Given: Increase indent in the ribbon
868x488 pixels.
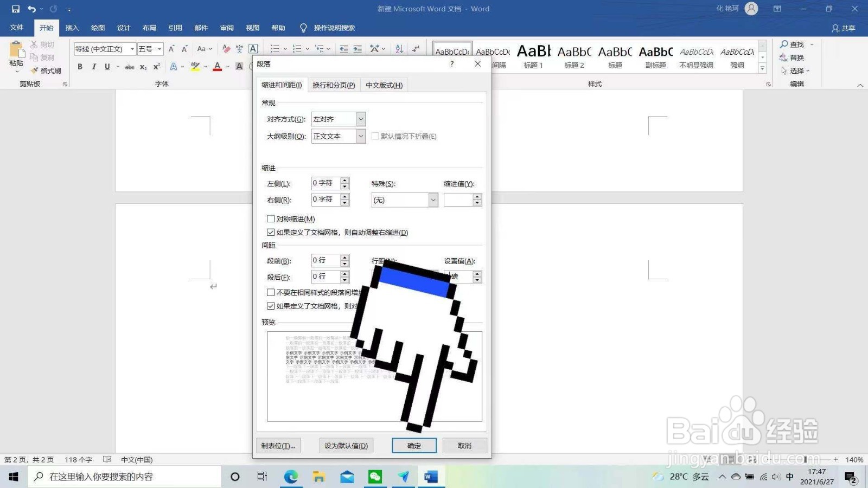Looking at the screenshot, I should point(357,49).
